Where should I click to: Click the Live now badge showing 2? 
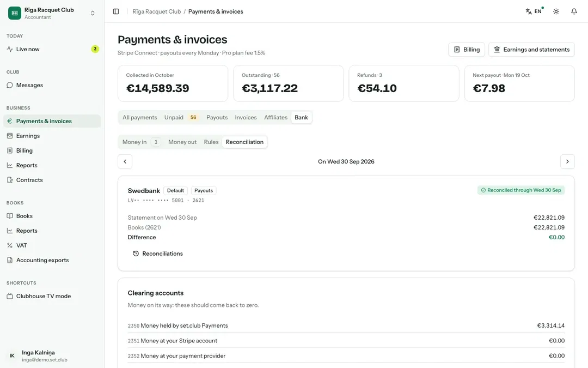[x=95, y=49]
